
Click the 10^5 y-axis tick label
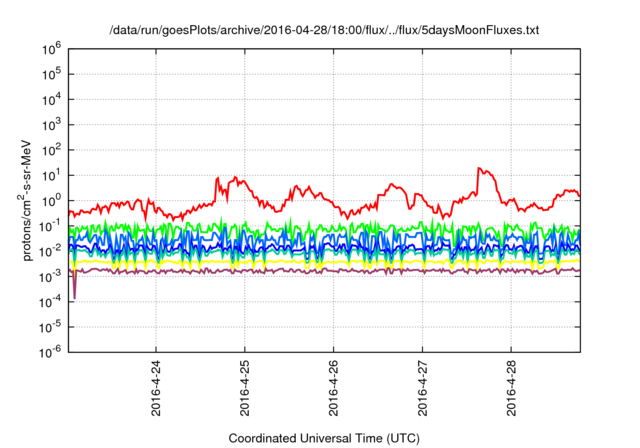(x=51, y=75)
